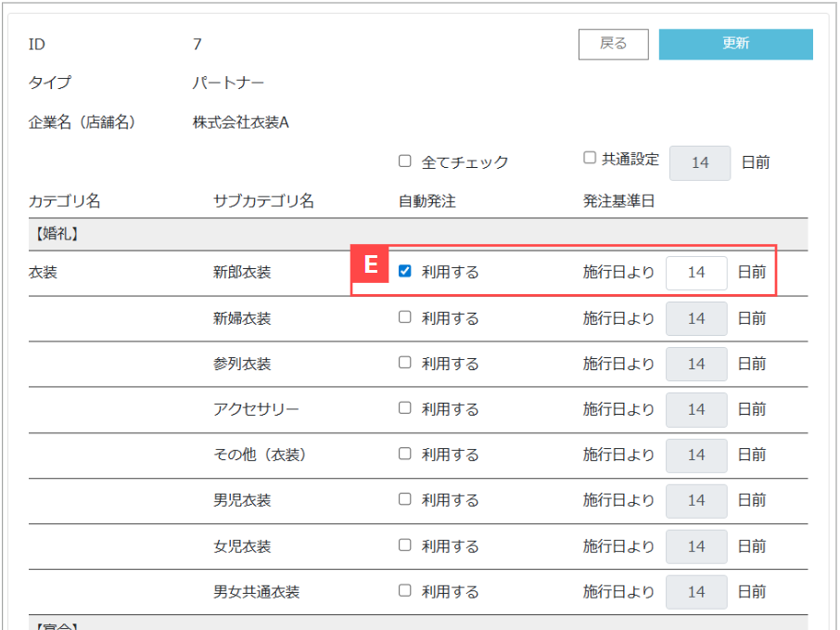Click the days field for 男児衣装
Viewport: 840px width, 630px height.
click(696, 500)
